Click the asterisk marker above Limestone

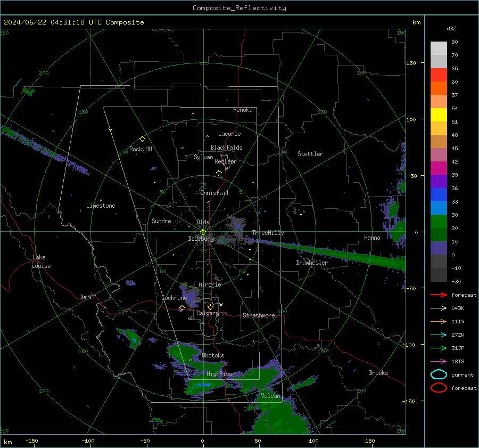(101, 201)
